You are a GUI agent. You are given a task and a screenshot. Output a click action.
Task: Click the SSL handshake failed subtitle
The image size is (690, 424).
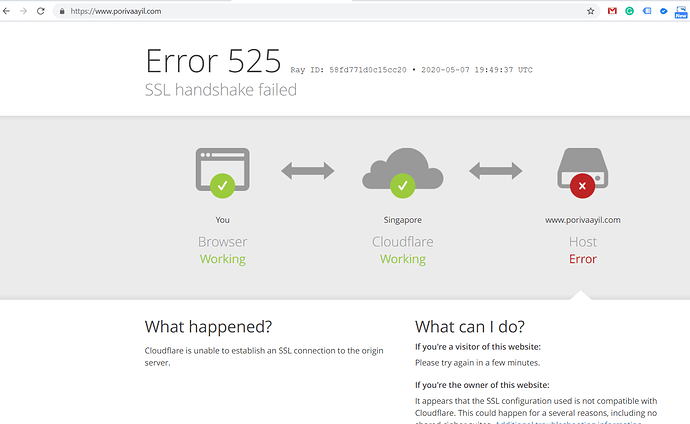(221, 90)
